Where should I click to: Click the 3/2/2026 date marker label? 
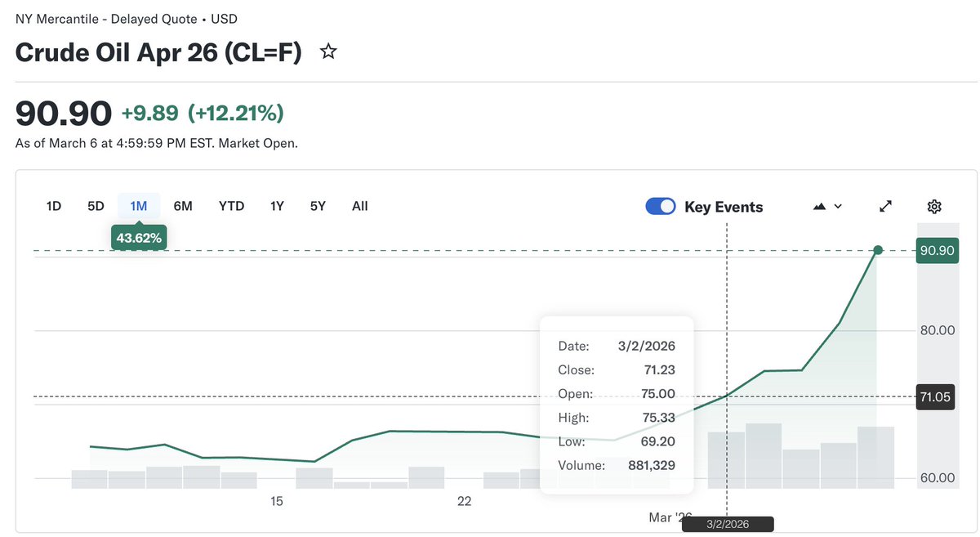[x=727, y=524]
